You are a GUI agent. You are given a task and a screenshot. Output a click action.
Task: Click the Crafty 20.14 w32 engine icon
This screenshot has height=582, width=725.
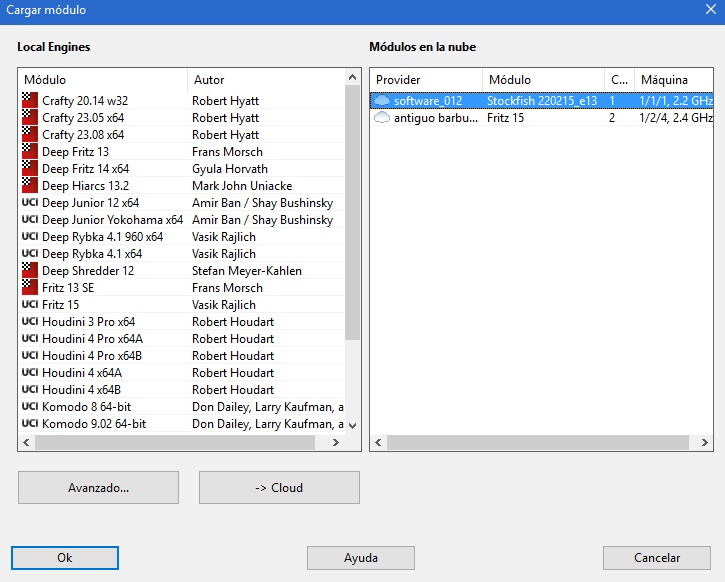pos(30,100)
